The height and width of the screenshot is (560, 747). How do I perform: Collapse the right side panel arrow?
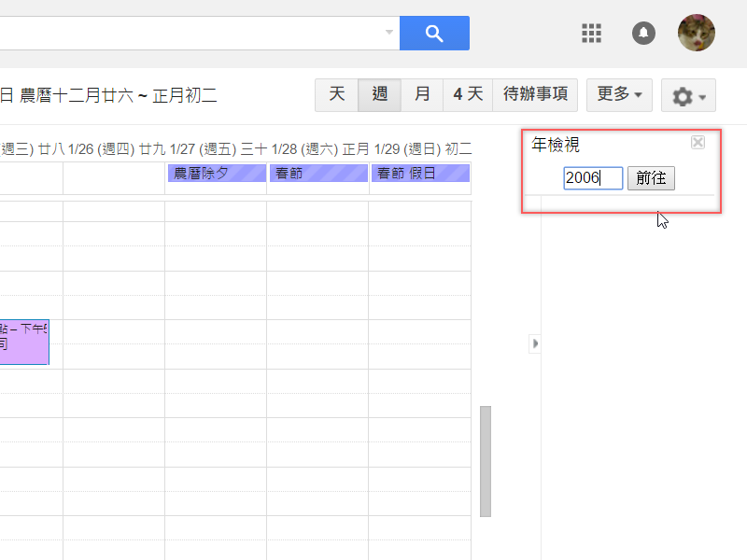click(535, 343)
